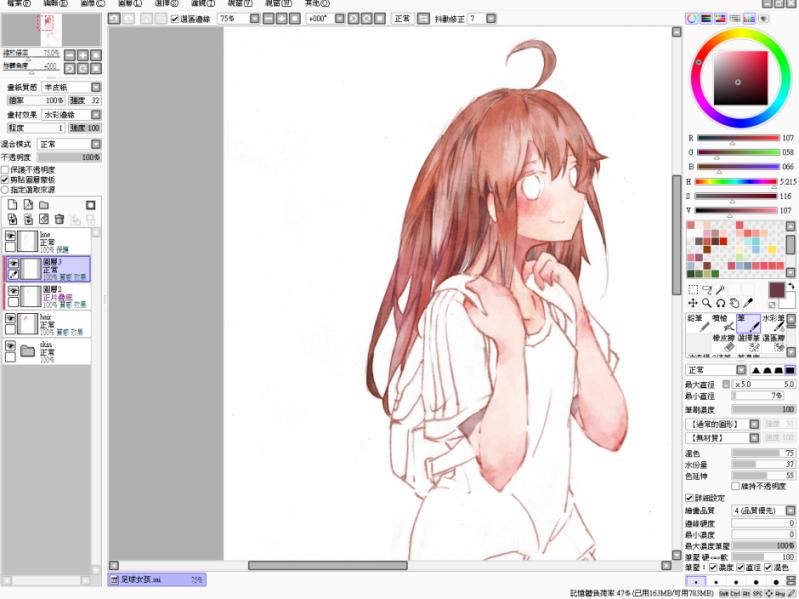Click the undo button in toolbar

click(114, 19)
